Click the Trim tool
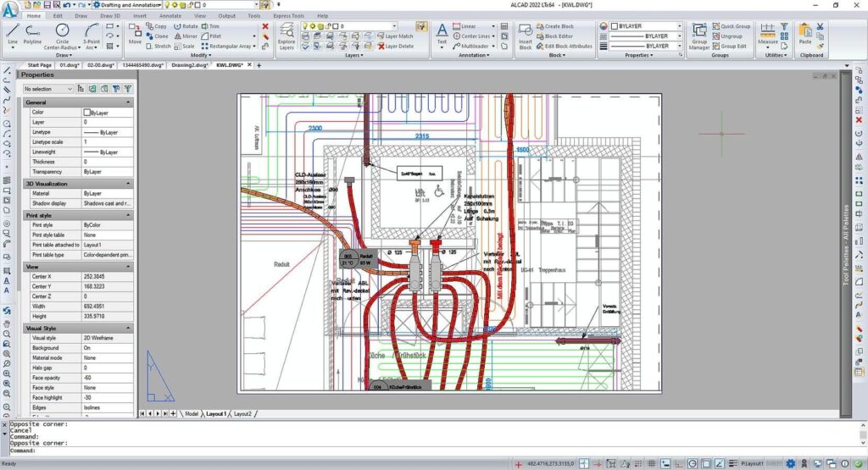 point(210,26)
